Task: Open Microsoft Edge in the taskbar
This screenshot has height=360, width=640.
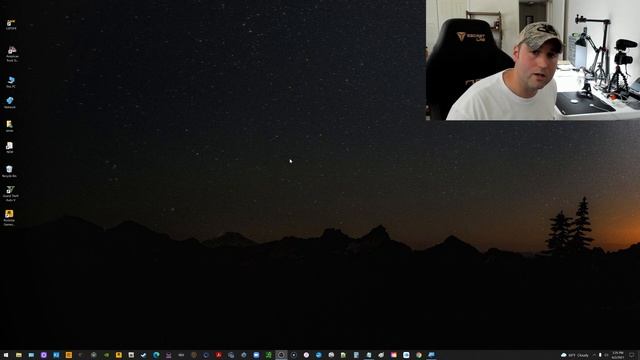Action: 156,355
